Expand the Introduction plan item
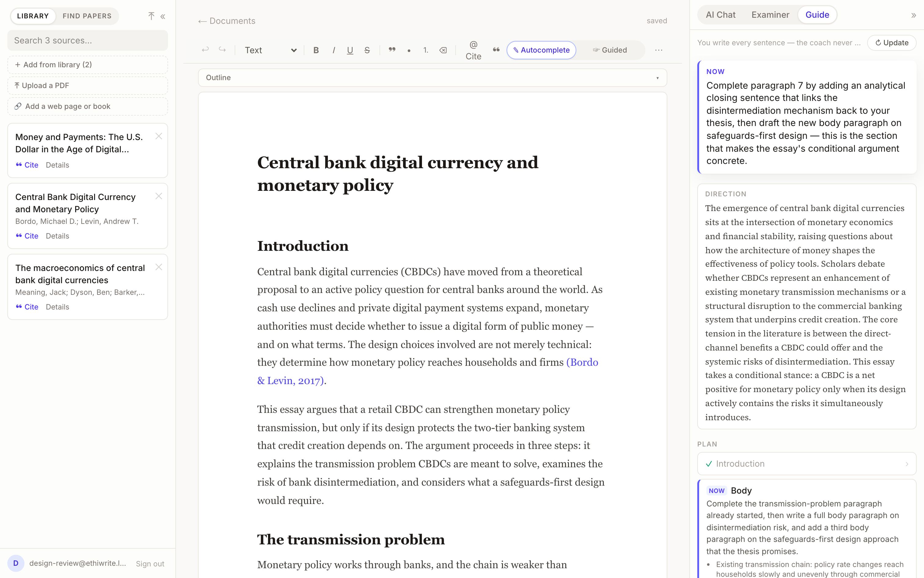 (806, 464)
